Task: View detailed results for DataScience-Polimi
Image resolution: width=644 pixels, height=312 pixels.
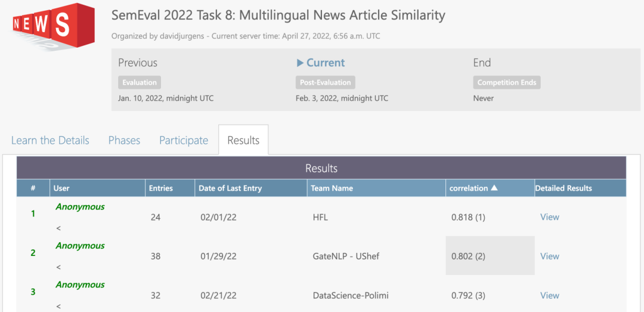Action: click(x=549, y=295)
